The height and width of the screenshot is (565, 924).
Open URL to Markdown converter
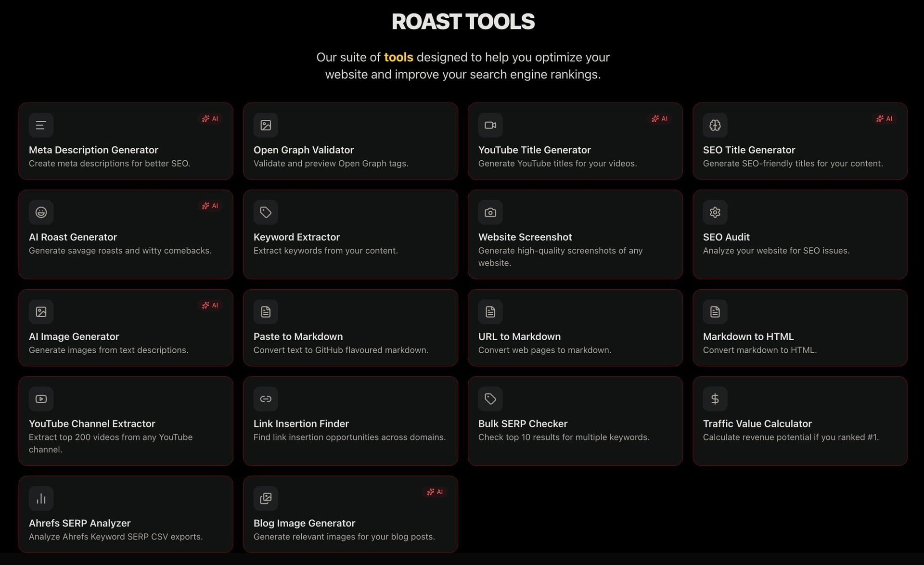(x=519, y=336)
